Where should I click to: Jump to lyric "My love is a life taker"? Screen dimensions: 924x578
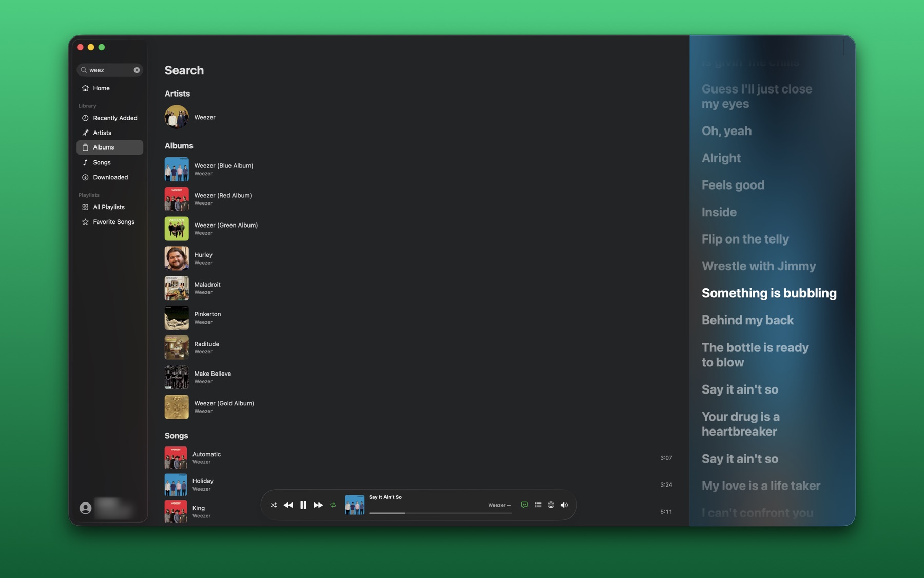[761, 486]
